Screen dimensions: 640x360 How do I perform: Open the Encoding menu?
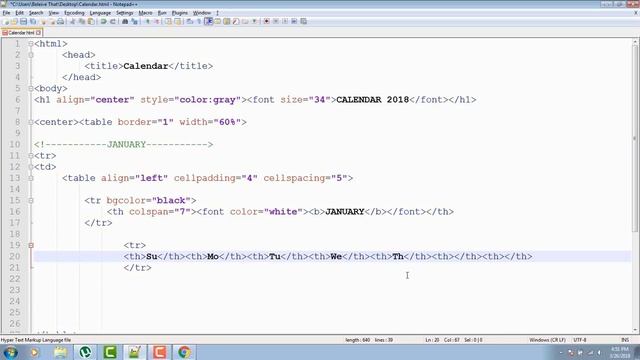point(74,13)
